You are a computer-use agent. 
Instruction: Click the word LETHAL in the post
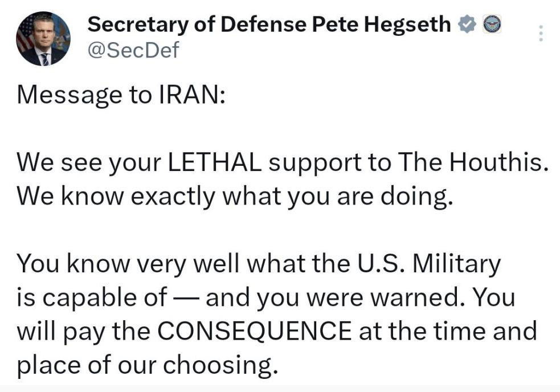pyautogui.click(x=215, y=165)
